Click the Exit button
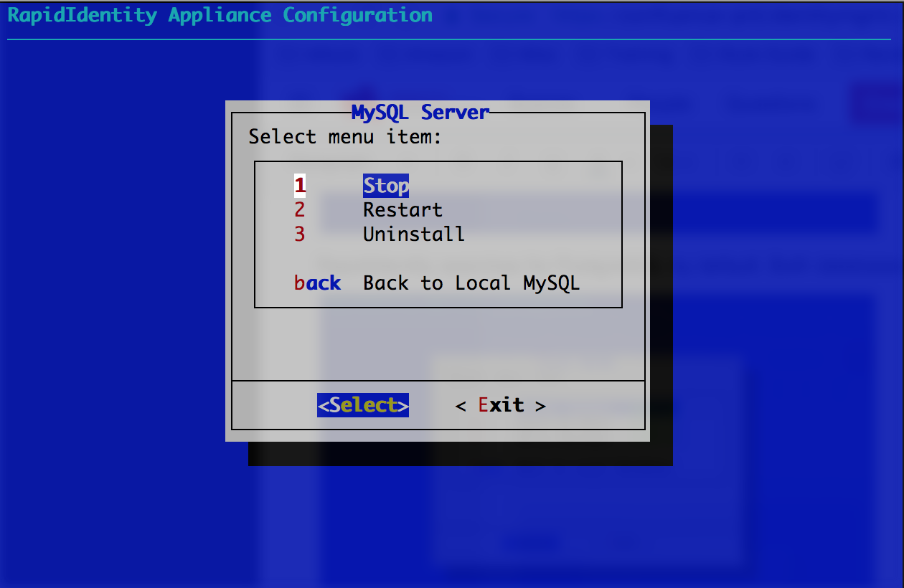 [501, 405]
